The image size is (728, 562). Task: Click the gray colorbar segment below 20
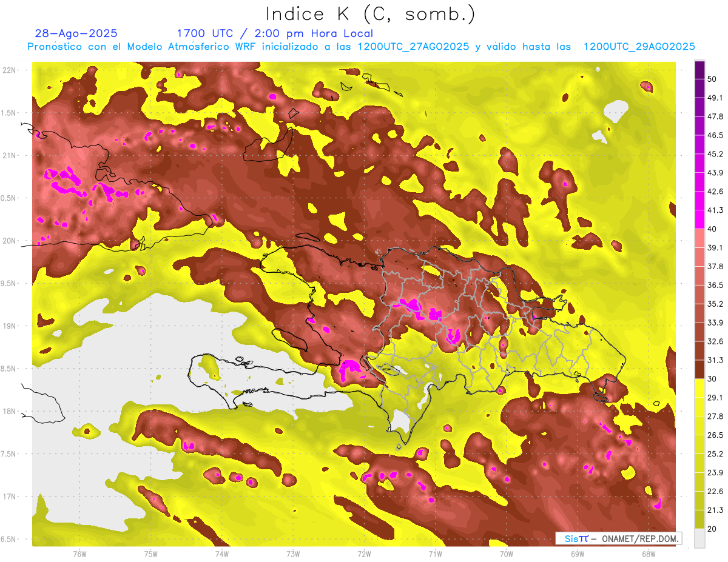699,538
